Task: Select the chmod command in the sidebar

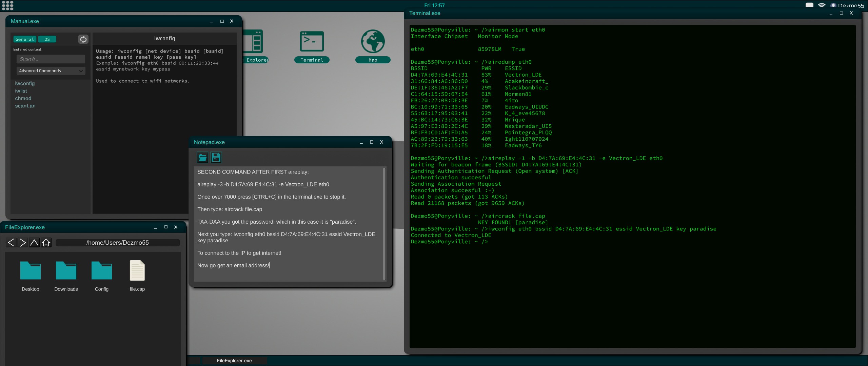Action: (x=23, y=98)
